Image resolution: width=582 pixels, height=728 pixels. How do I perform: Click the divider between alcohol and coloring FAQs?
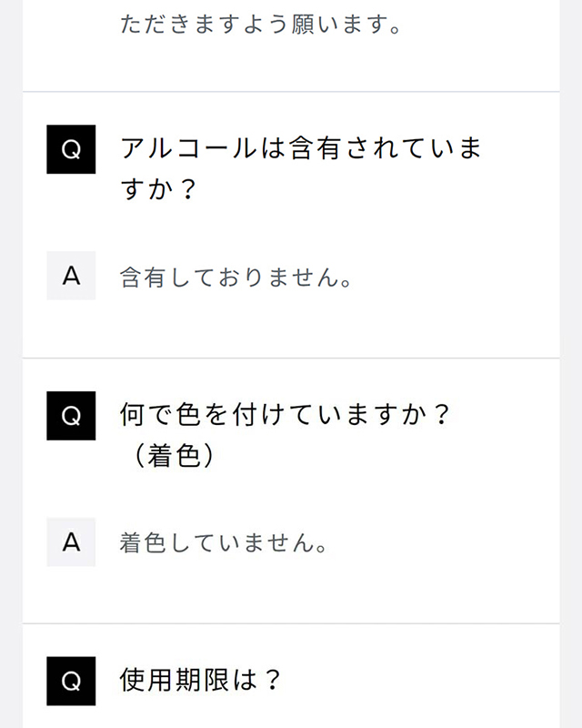point(291,358)
